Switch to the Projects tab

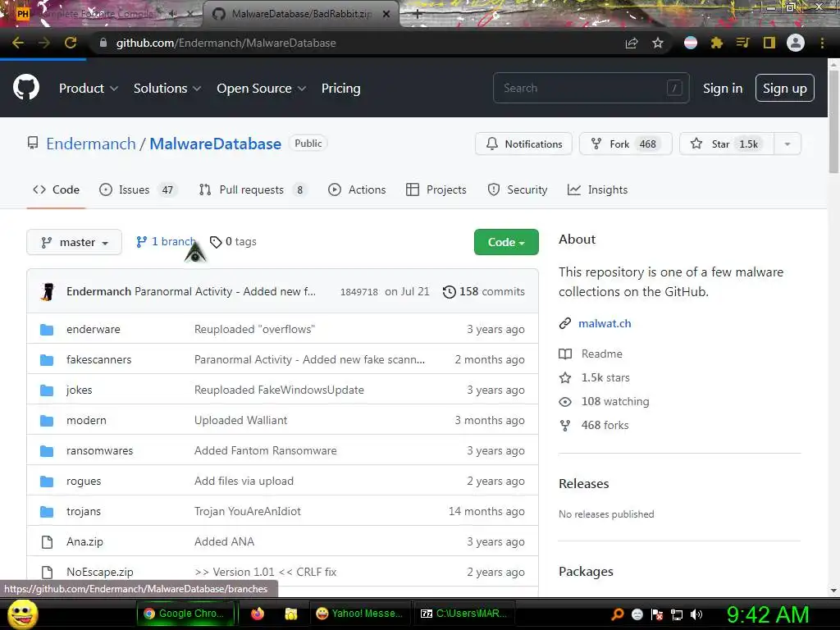436,189
